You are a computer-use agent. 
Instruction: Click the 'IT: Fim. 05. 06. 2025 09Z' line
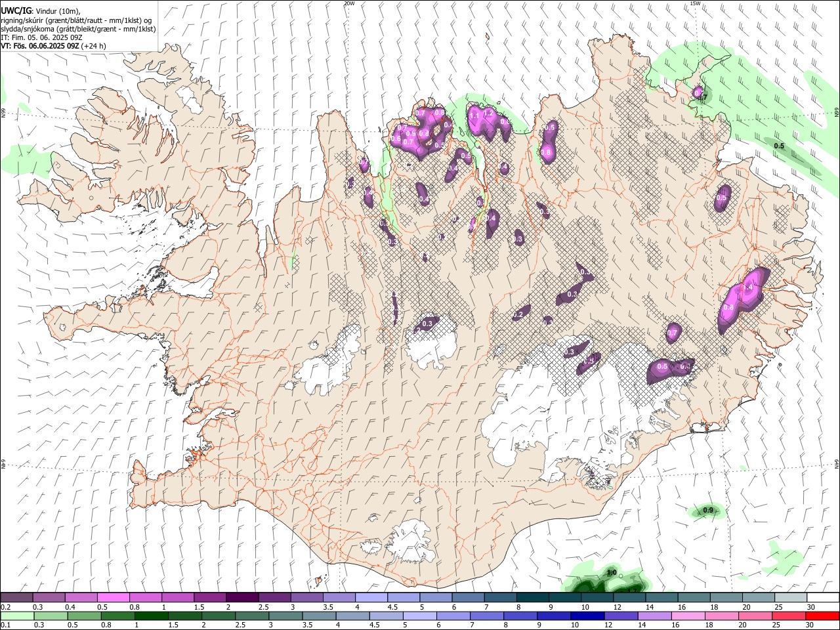(x=41, y=37)
